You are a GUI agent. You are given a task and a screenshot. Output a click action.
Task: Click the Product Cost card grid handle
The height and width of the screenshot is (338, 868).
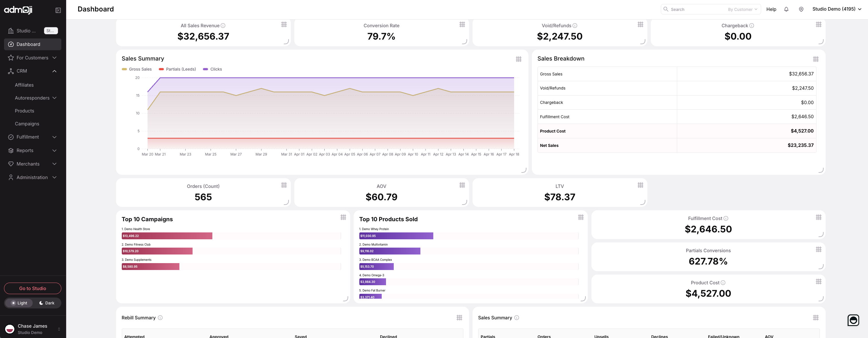click(x=819, y=281)
